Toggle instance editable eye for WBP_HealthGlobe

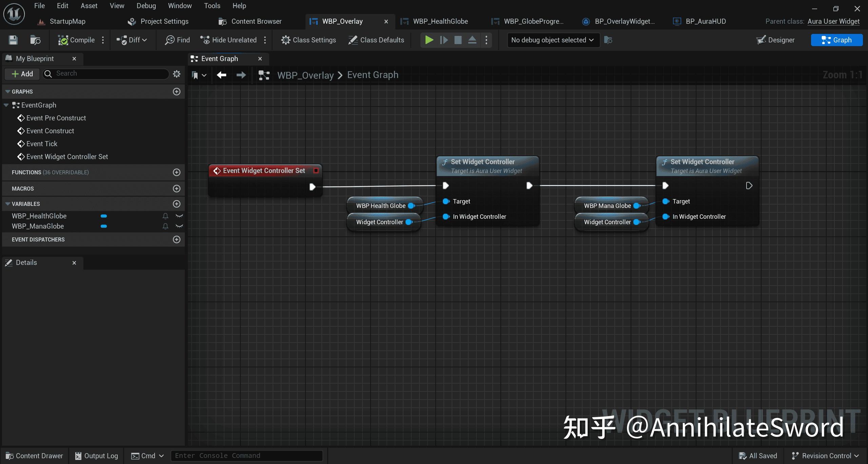tap(179, 216)
